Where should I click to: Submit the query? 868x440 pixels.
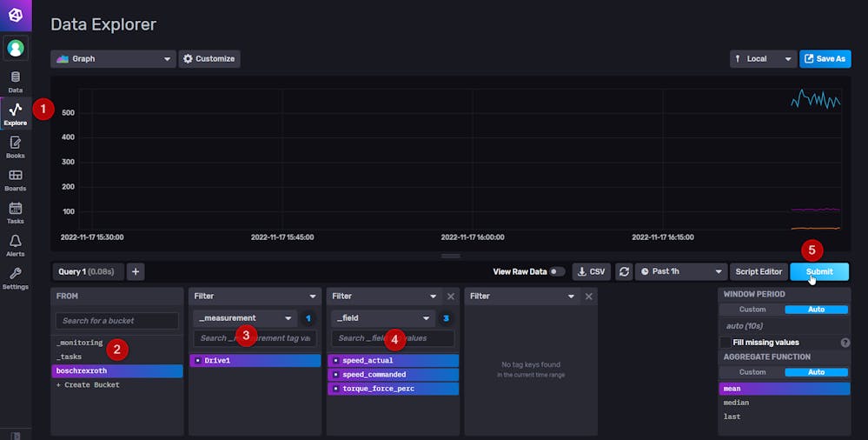click(x=819, y=271)
